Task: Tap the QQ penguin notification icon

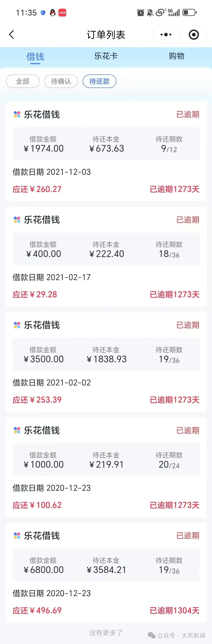Action: click(52, 13)
